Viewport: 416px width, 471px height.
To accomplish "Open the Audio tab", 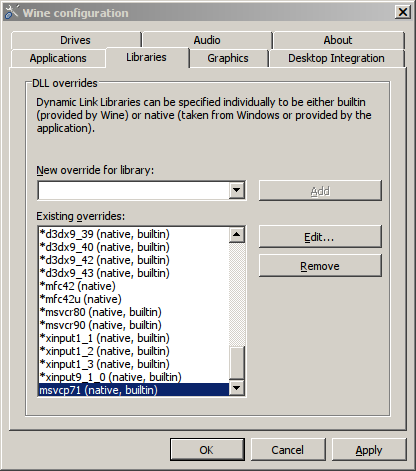I will pos(207,40).
